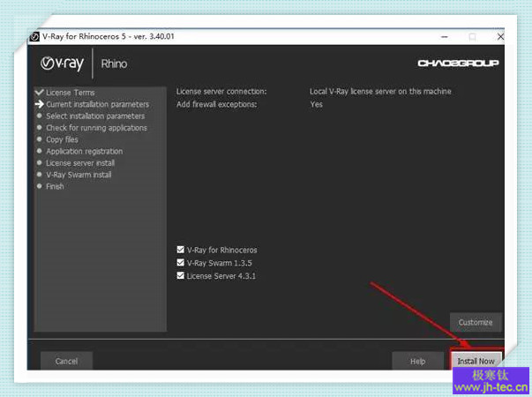Click the Install Now button
The width and height of the screenshot is (532, 397).
pos(476,360)
